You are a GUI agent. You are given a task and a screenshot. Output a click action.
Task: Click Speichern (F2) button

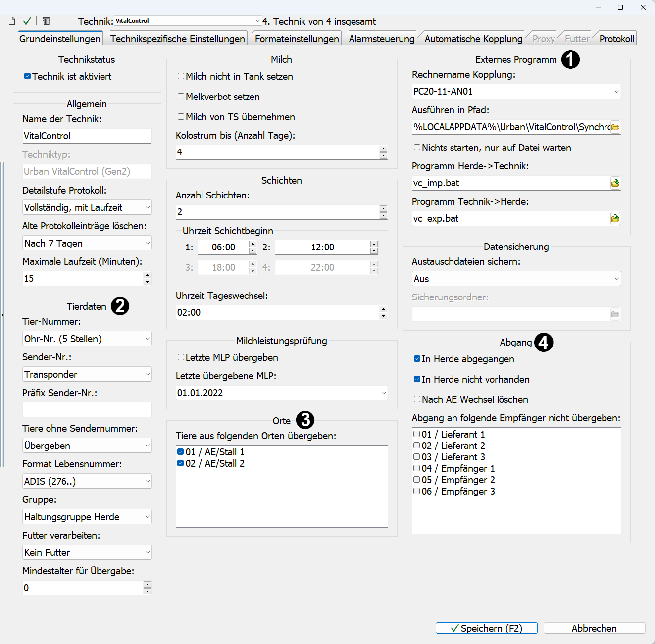[x=487, y=628]
